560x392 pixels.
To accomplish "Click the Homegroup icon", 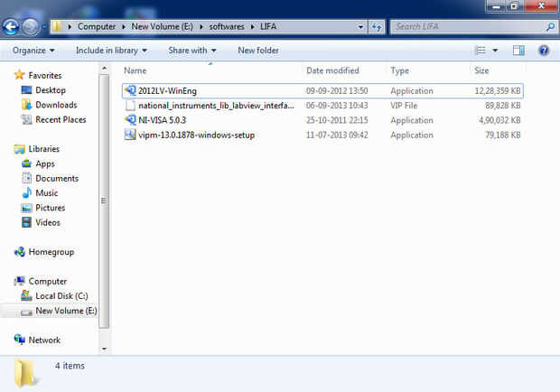I will pyautogui.click(x=19, y=252).
